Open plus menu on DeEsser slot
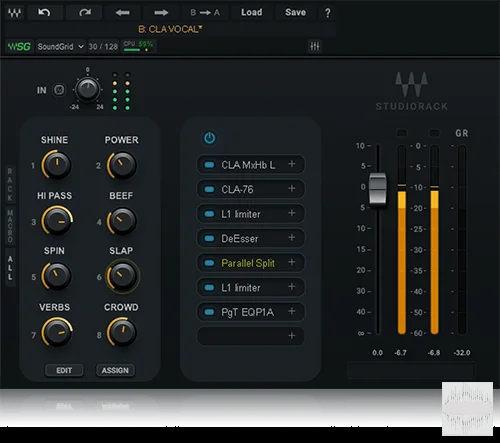Screen dimensions: 500x443 coord(292,237)
